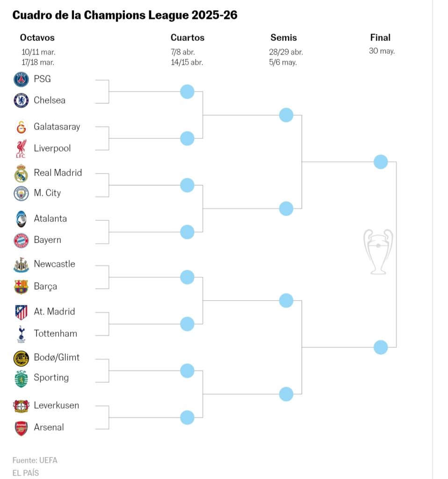448x479 pixels.
Task: Click the top final slot circle
Action: pos(381,162)
